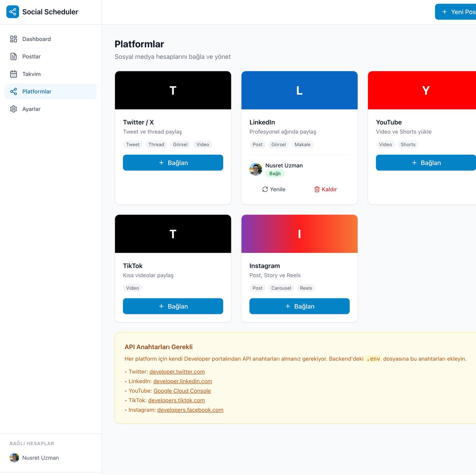Click Kaldır to remove LinkedIn account
Image resolution: width=476 pixels, height=475 pixels.
pyautogui.click(x=325, y=190)
